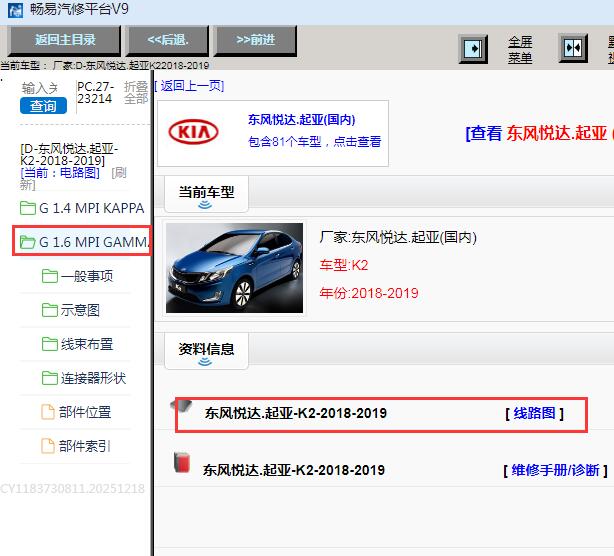Image resolution: width=614 pixels, height=556 pixels.
Task: Select the 资料信息 tab
Action: click(x=206, y=350)
